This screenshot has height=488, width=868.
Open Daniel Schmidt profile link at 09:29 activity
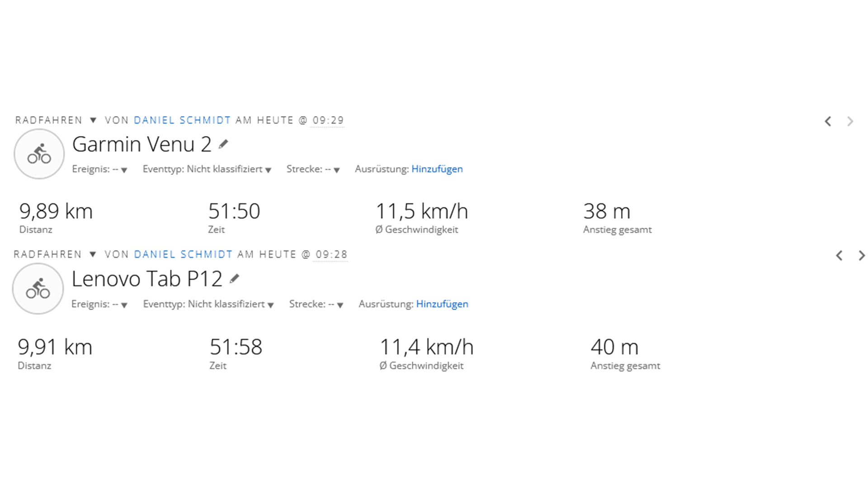coord(182,120)
